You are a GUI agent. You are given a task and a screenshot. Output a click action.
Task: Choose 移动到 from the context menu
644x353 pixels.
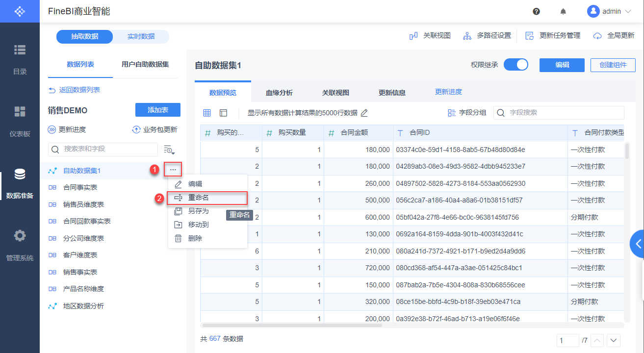point(207,225)
